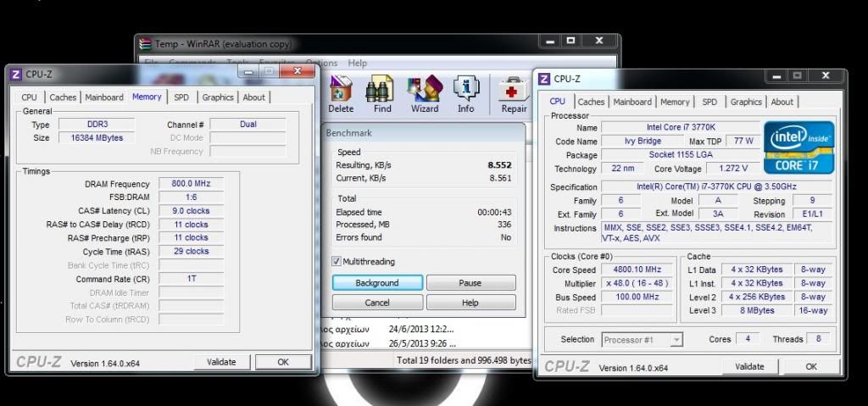This screenshot has height=406, width=868.
Task: Click the Core Speed 4800.10 MHz field
Action: (637, 270)
